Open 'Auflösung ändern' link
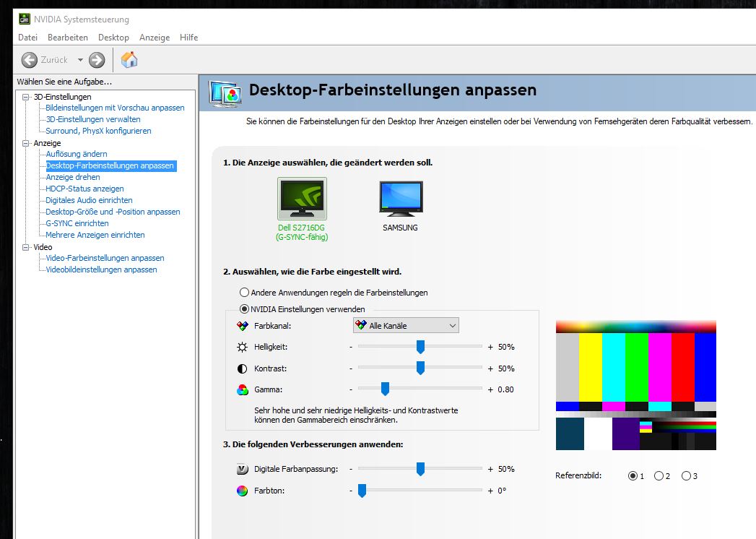756x539 pixels. [x=77, y=154]
